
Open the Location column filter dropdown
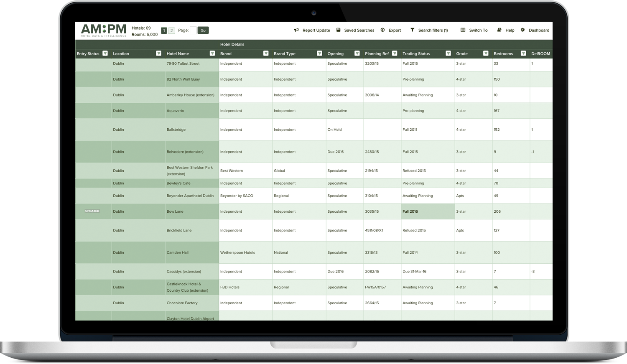[x=159, y=53]
